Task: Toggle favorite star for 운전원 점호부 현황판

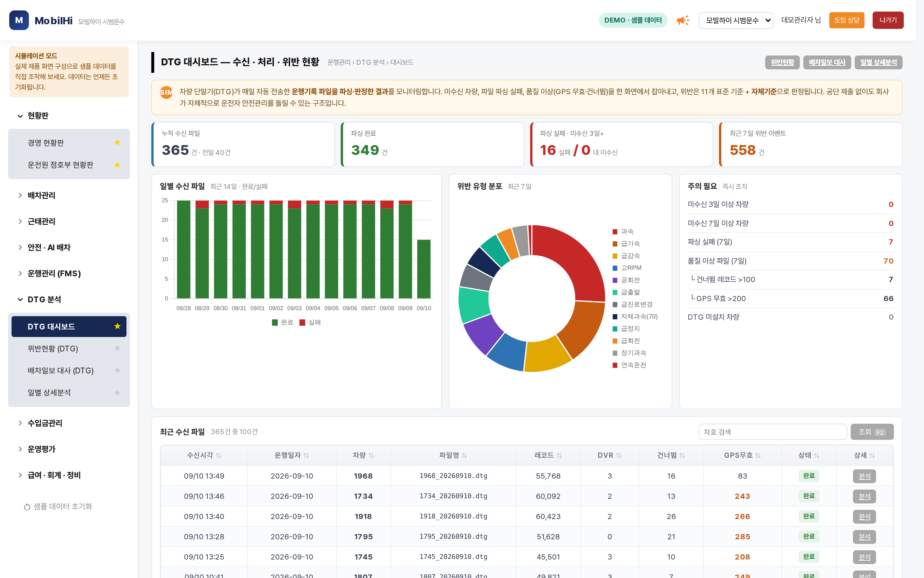Action: [x=117, y=165]
